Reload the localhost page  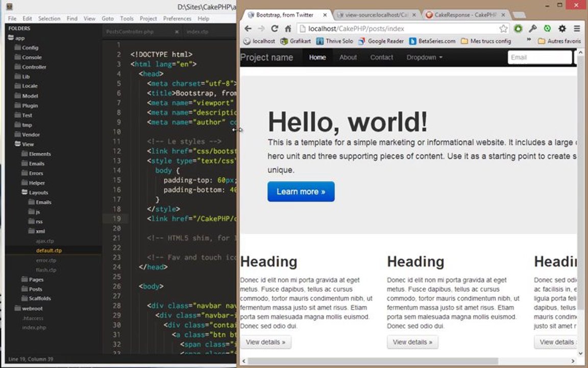click(x=275, y=29)
